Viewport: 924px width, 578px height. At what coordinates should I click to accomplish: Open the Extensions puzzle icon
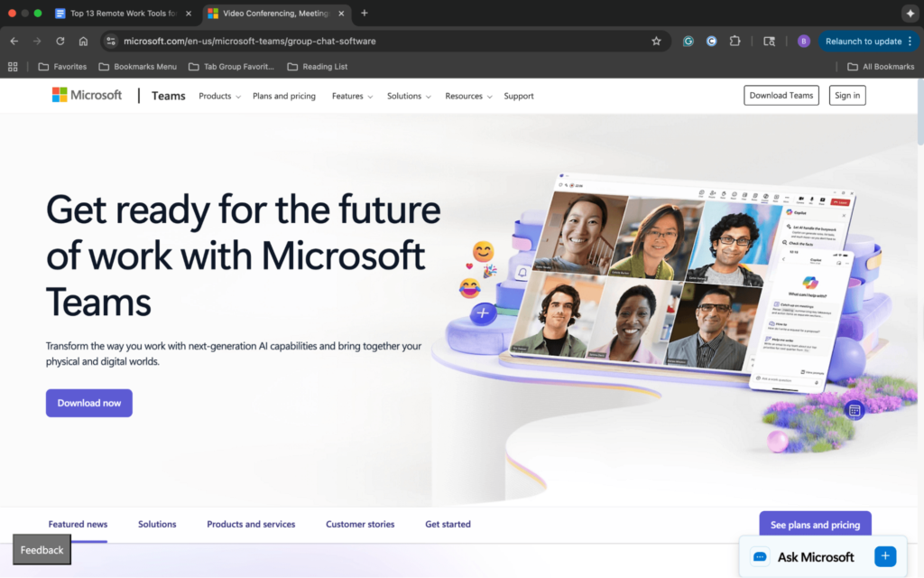[x=735, y=42]
